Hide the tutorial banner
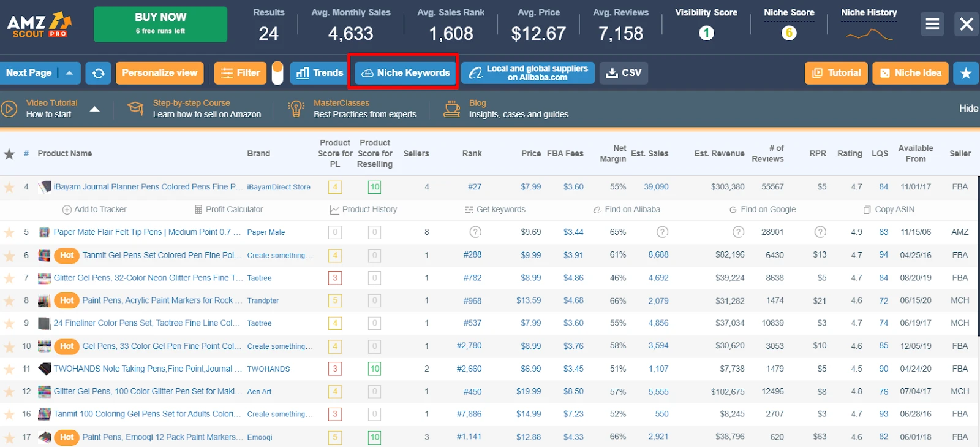980x447 pixels. click(968, 109)
